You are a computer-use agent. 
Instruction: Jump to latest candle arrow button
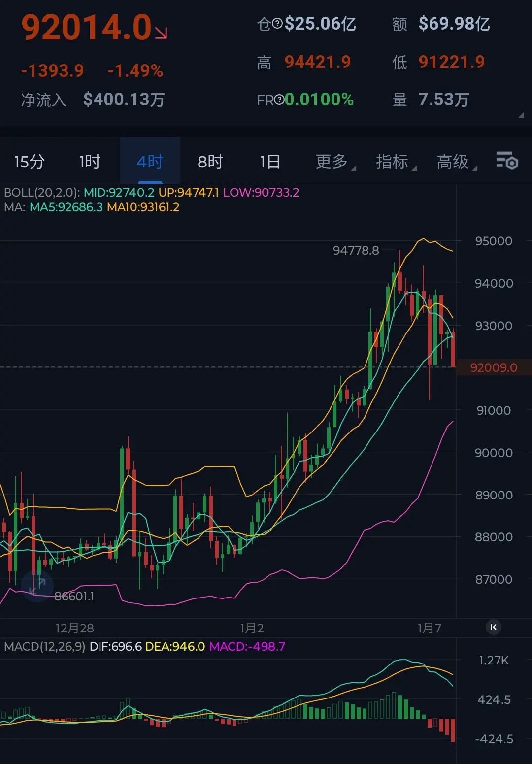point(494,627)
